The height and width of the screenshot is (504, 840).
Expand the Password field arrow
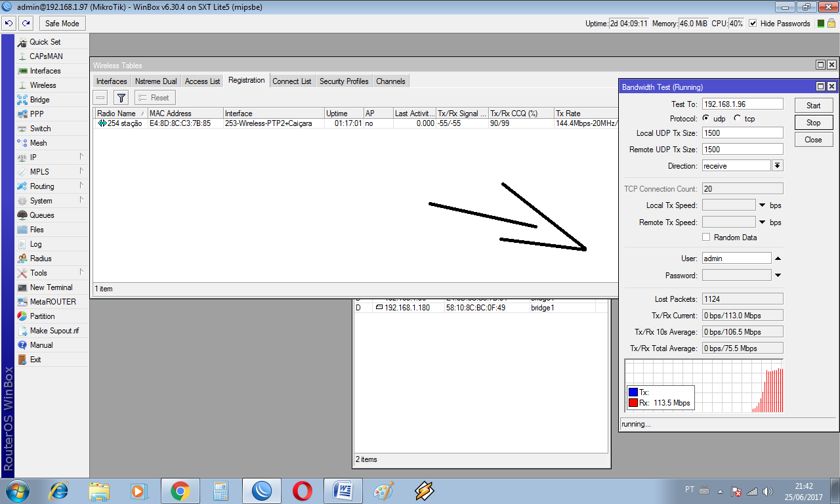778,275
